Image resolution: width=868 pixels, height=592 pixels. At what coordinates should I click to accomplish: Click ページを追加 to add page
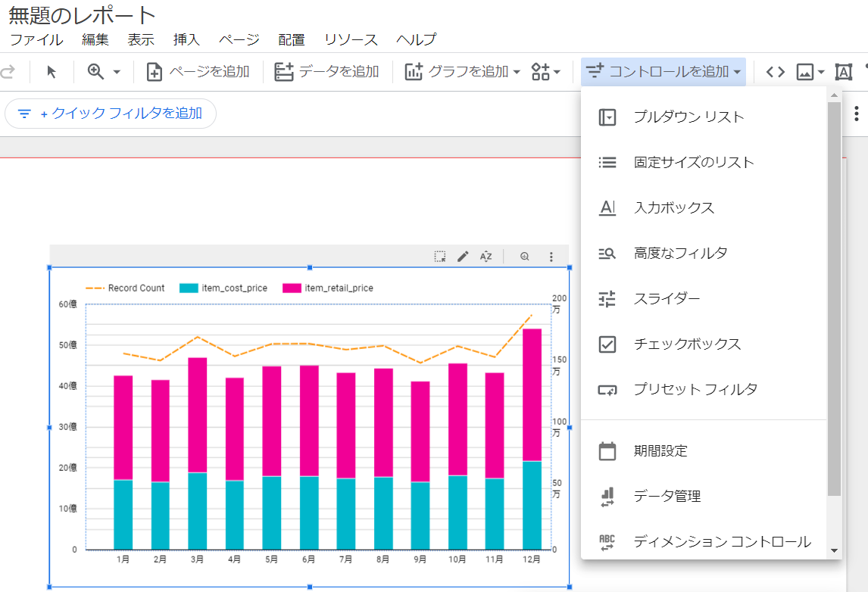tap(198, 72)
